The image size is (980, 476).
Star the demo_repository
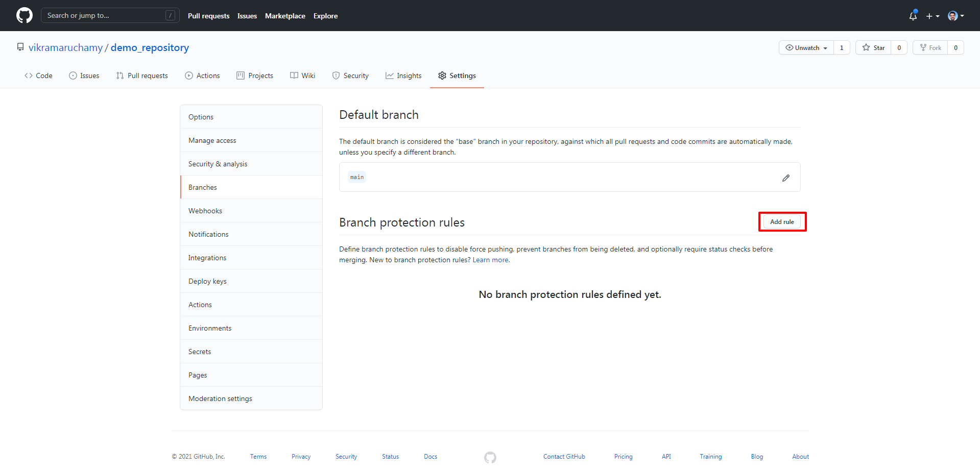873,47
